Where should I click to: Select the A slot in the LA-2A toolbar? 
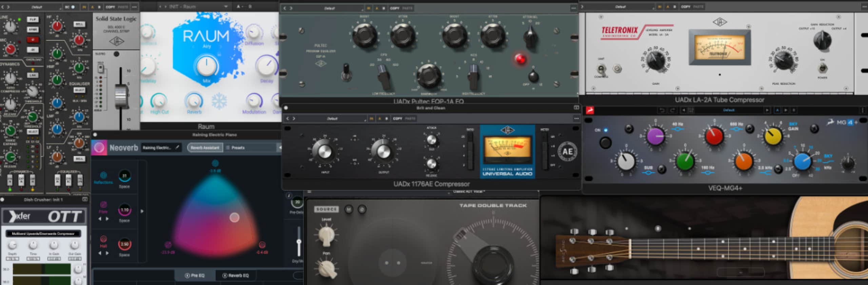(x=668, y=7)
